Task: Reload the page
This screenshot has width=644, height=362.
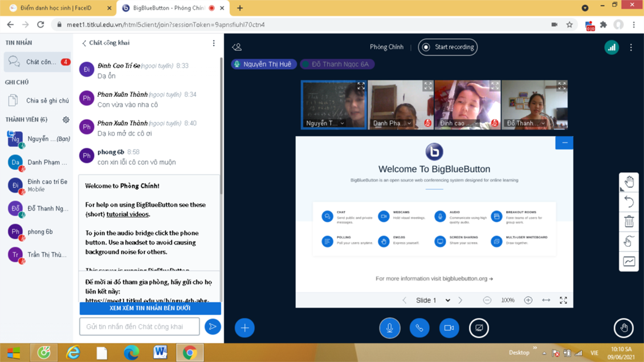Action: 40,25
